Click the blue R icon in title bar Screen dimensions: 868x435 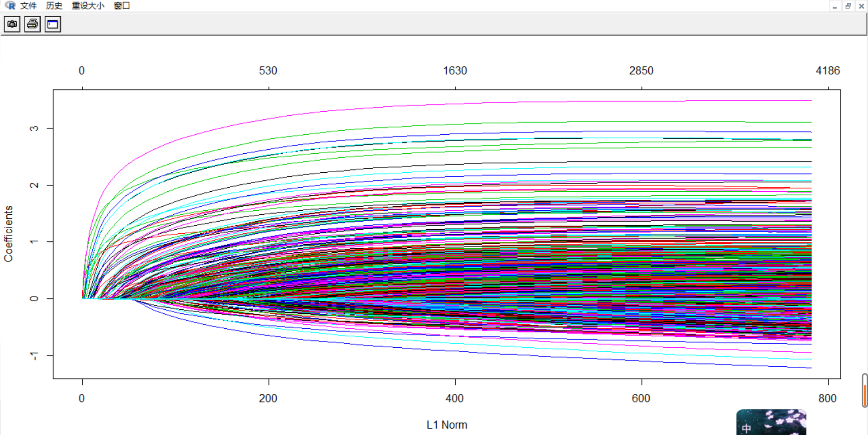coord(9,6)
